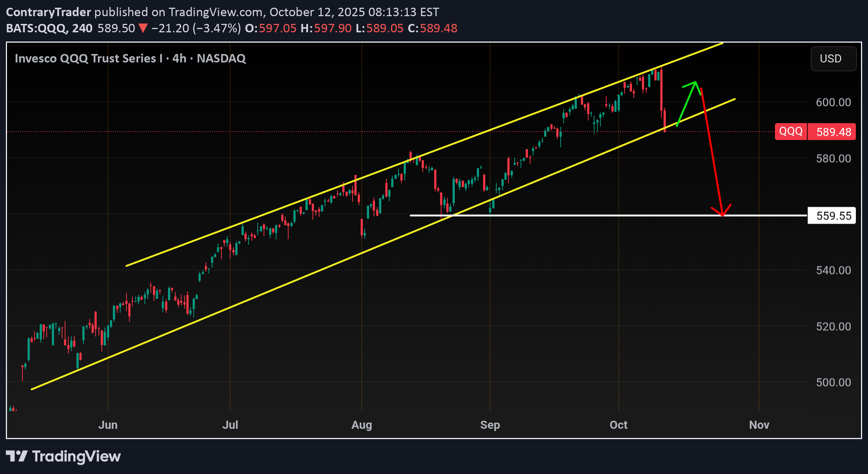
Task: Click the TradingView wordmark text
Action: [76, 456]
